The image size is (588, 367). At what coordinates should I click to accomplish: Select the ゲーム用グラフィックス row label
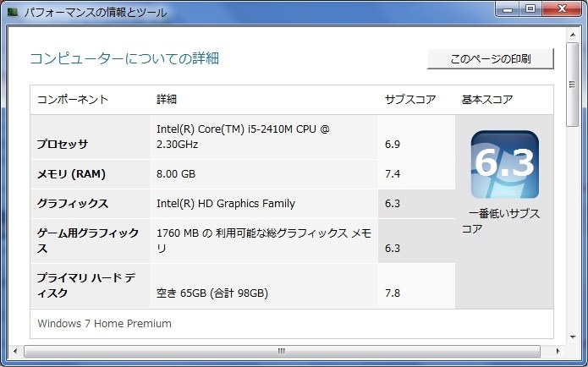pyautogui.click(x=88, y=241)
